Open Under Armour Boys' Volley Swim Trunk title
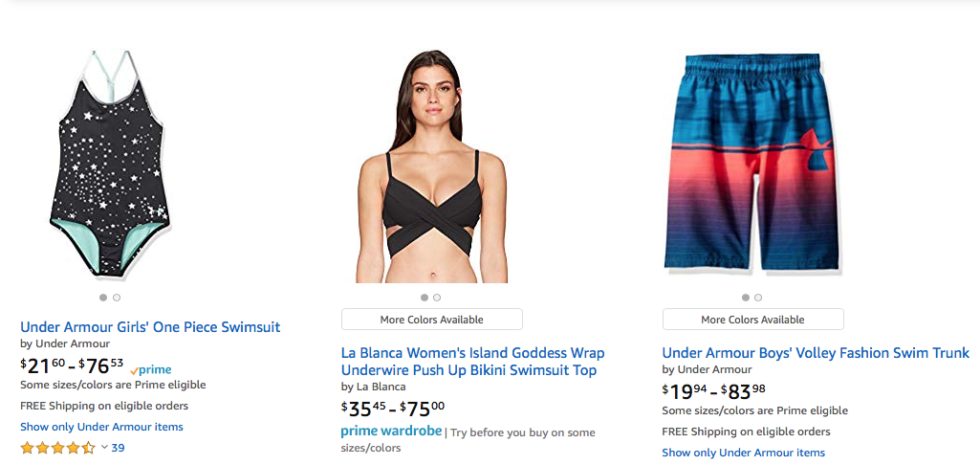 pyautogui.click(x=816, y=353)
